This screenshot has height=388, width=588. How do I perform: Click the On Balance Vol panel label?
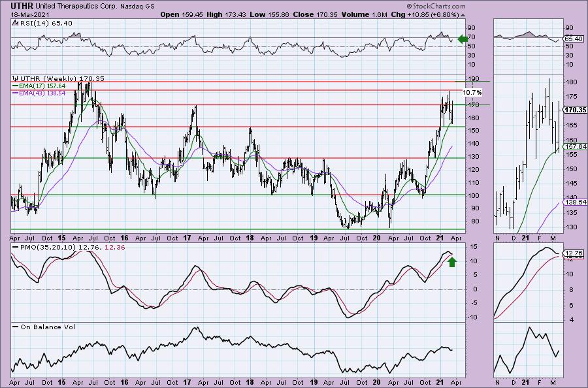coord(48,327)
